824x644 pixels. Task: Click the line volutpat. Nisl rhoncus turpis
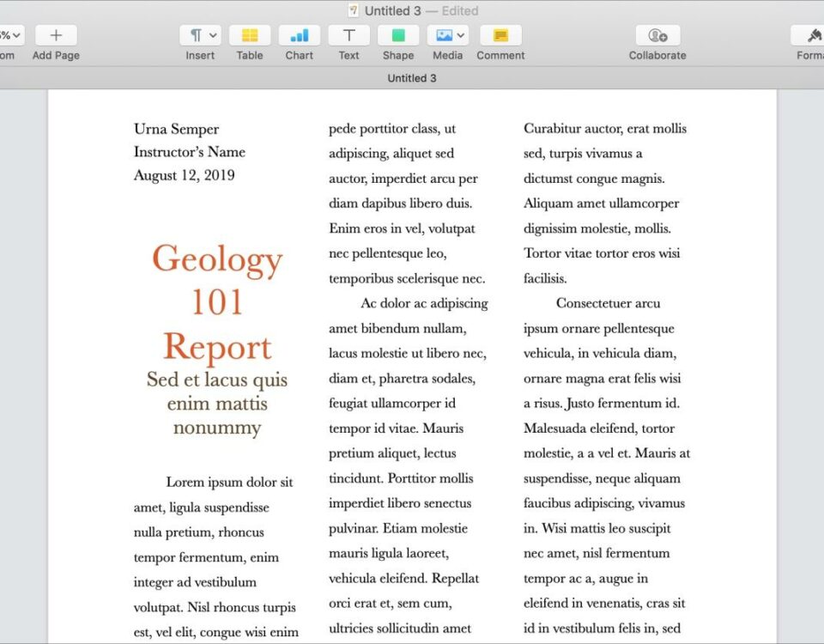(215, 607)
